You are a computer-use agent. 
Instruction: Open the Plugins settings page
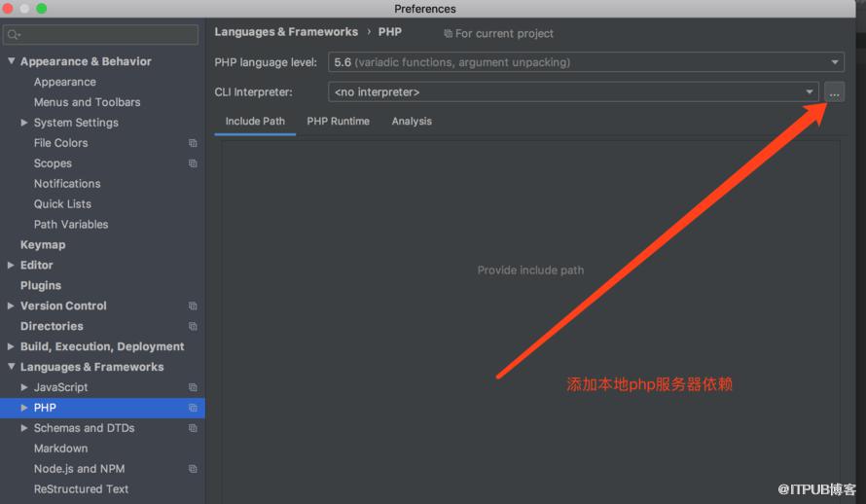[x=41, y=286]
